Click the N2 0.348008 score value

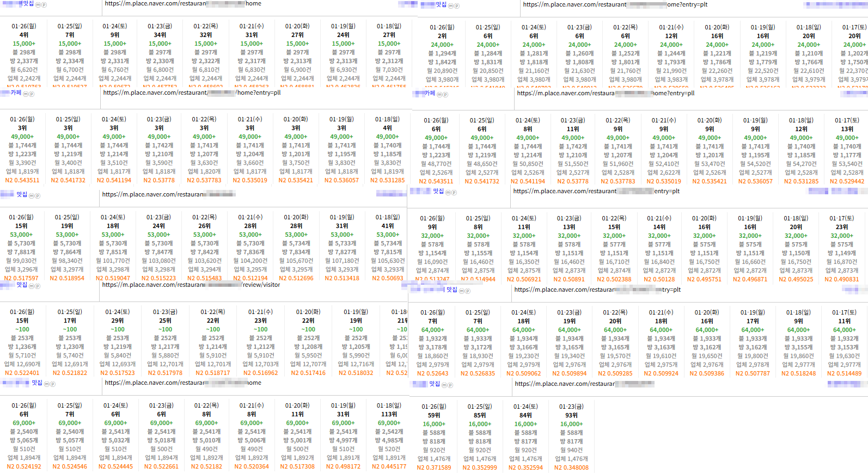point(571,467)
